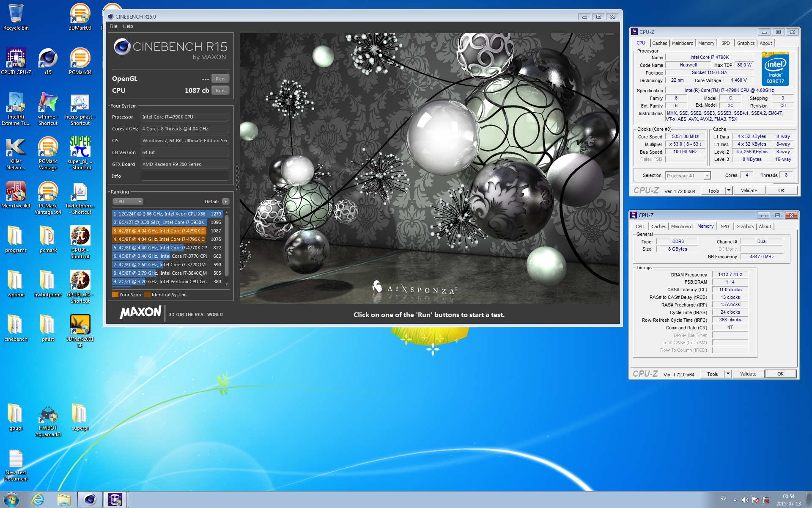Select ranking row 3 scoring 1087
The height and width of the screenshot is (508, 812).
[168, 231]
